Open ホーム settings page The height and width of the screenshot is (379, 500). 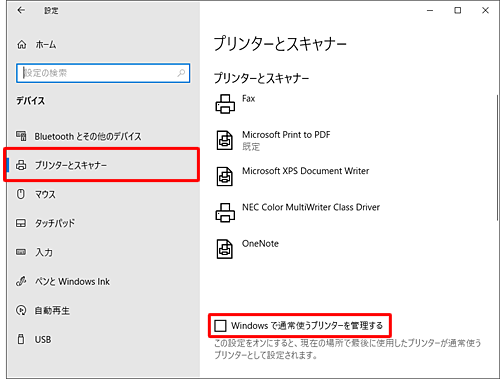(46, 44)
